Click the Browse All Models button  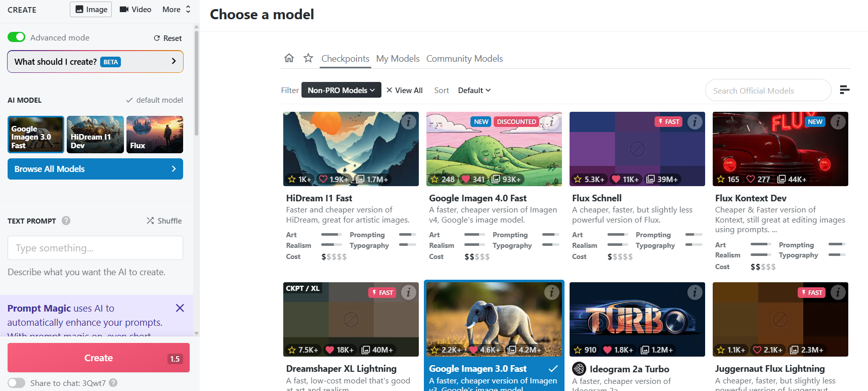(95, 169)
